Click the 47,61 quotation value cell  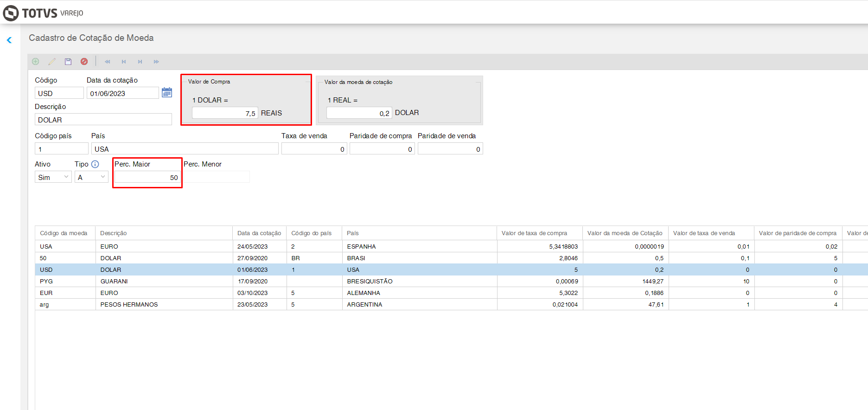(625, 304)
